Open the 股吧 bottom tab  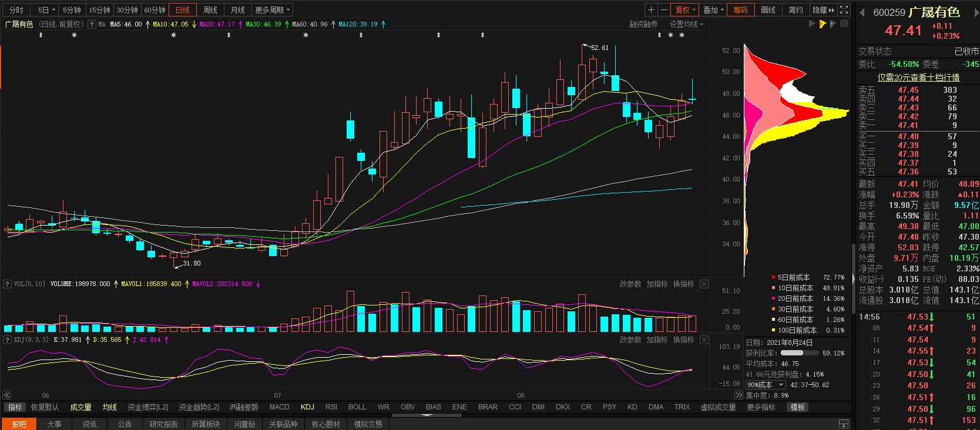point(19,424)
